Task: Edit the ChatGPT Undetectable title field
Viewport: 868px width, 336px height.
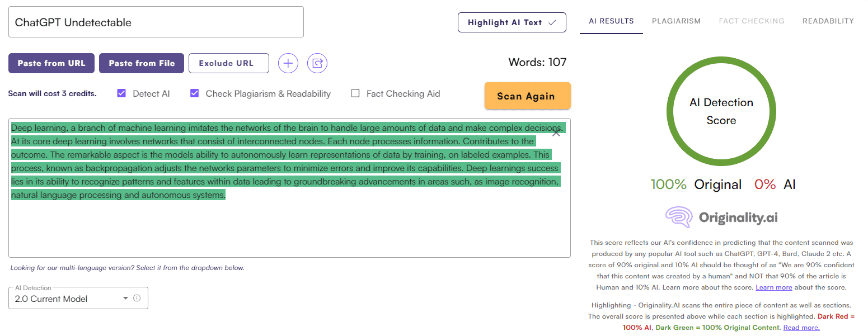Action: coord(156,22)
